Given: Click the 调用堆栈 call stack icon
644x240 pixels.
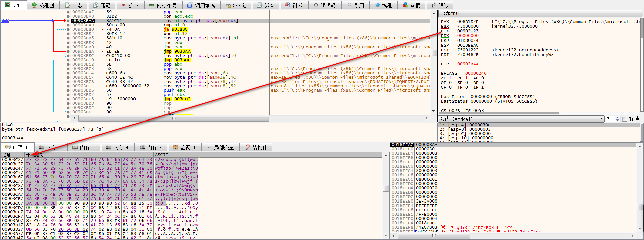Looking at the screenshot, I should click(190, 5).
